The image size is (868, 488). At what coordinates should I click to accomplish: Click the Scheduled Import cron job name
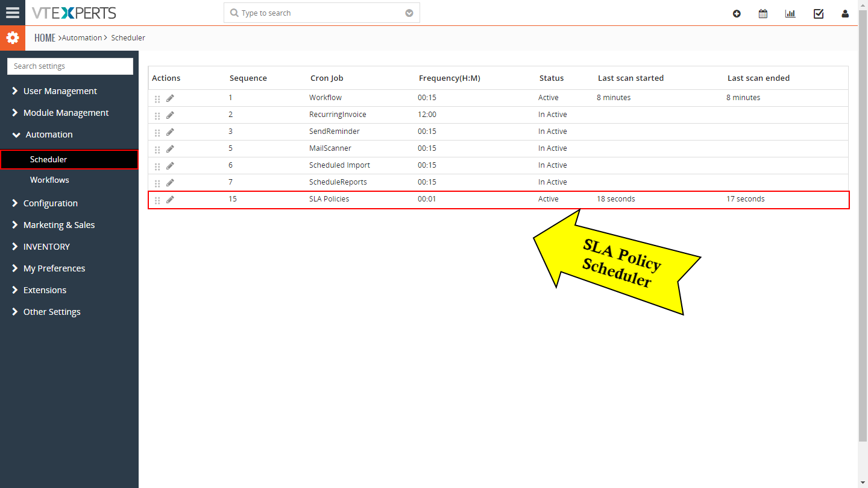point(340,165)
